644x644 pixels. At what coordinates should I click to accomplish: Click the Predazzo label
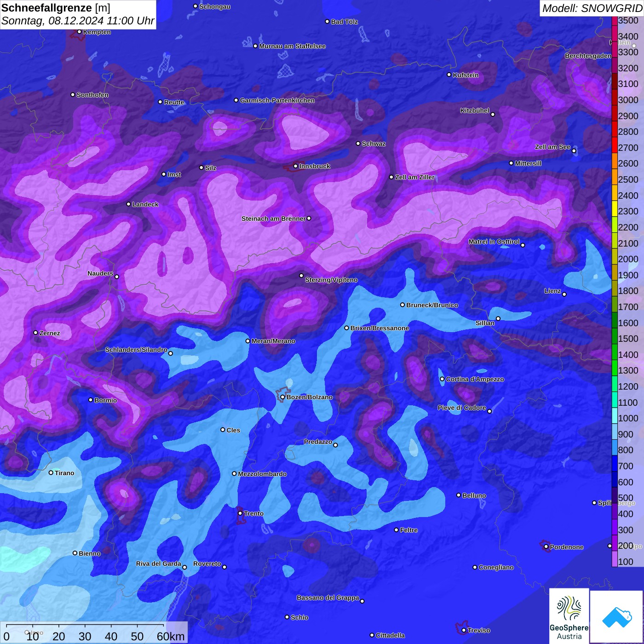pos(318,442)
